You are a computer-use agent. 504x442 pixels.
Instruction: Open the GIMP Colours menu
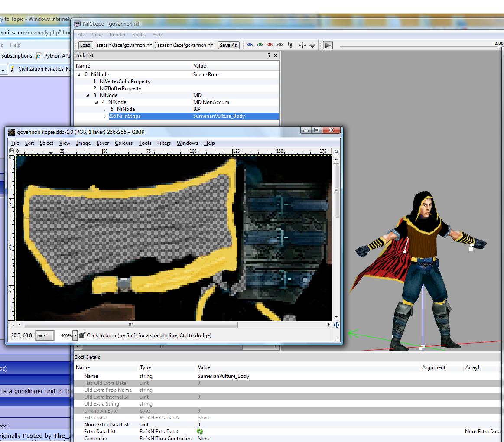(x=124, y=143)
